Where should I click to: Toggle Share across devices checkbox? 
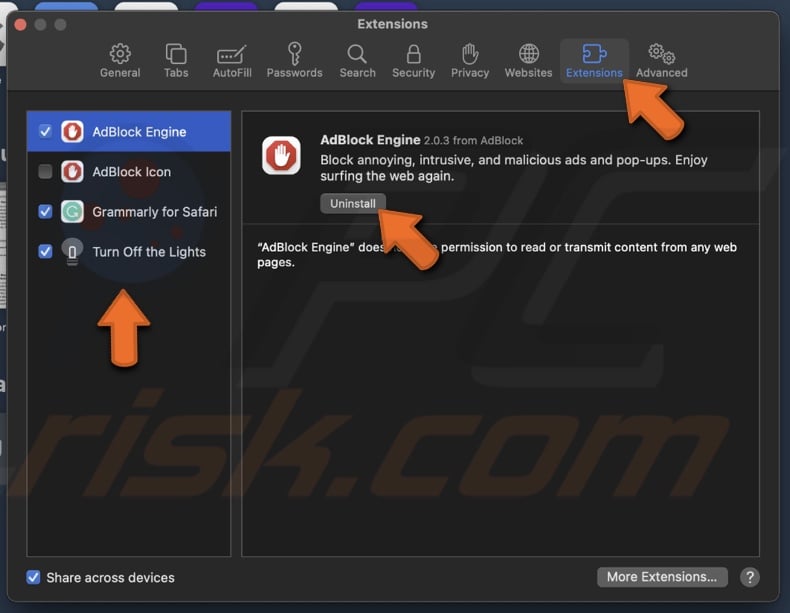[33, 577]
